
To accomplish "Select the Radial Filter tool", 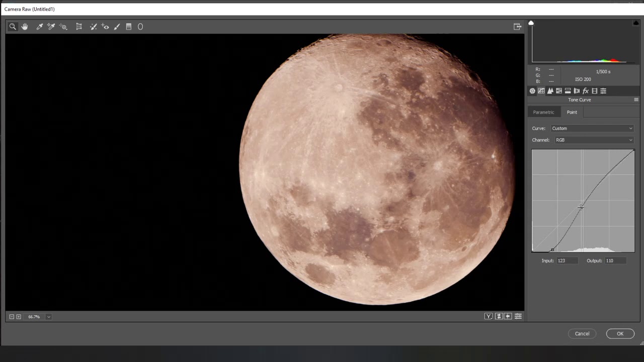I will (x=140, y=27).
